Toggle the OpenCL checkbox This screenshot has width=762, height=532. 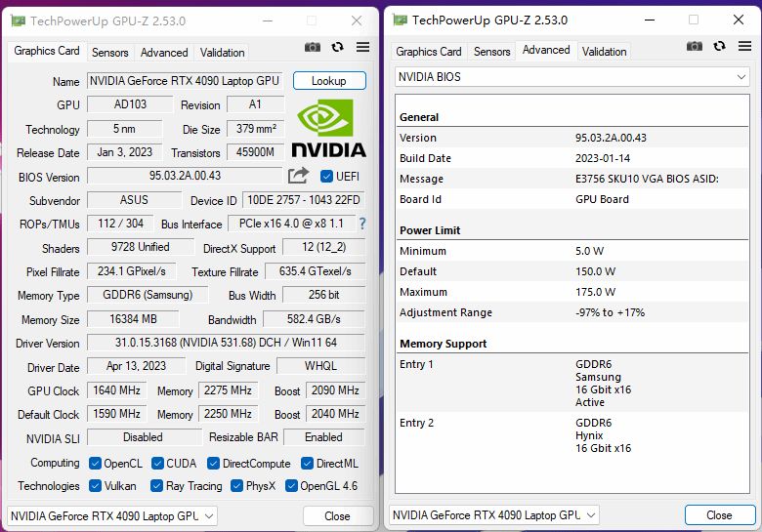click(x=95, y=464)
